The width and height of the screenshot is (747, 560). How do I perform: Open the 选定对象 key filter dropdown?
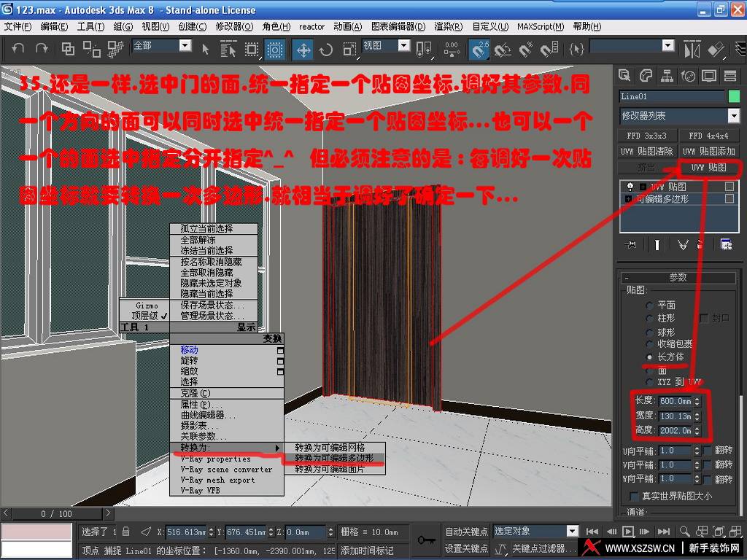click(572, 531)
